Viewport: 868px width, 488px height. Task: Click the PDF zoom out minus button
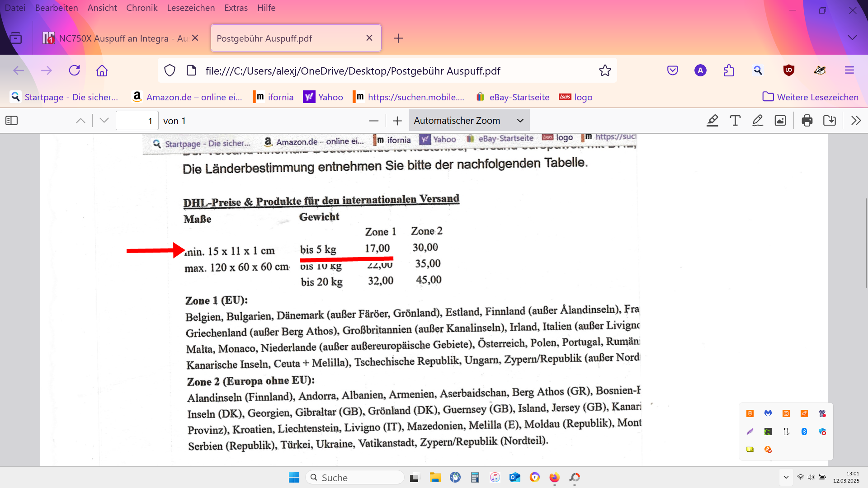pos(373,121)
